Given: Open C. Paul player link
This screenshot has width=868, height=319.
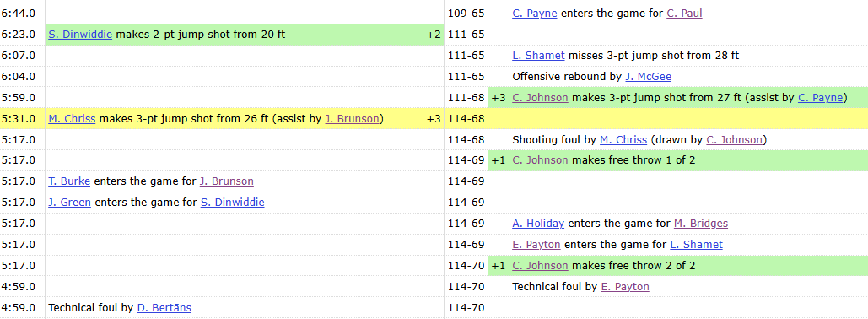Looking at the screenshot, I should pos(684,14).
